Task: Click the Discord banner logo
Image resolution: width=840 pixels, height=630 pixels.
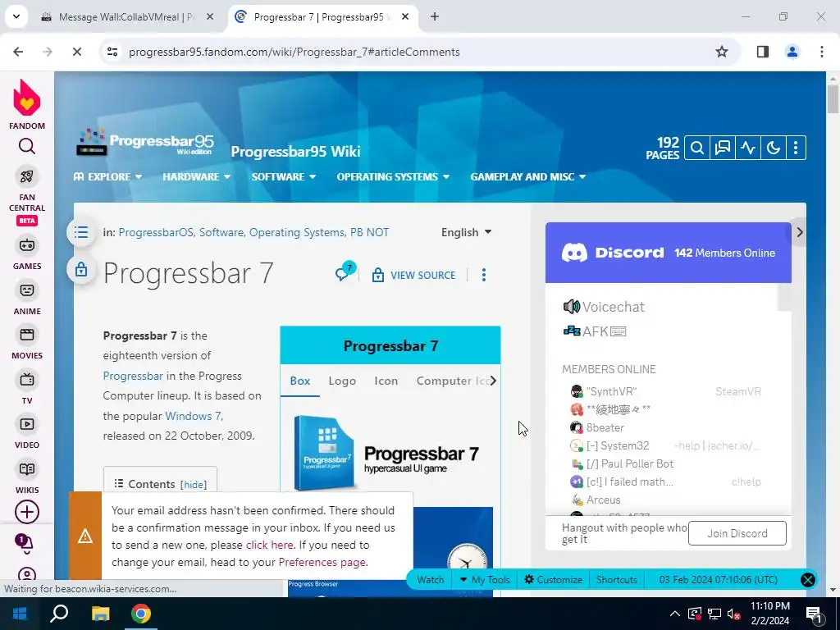Action: tap(612, 253)
